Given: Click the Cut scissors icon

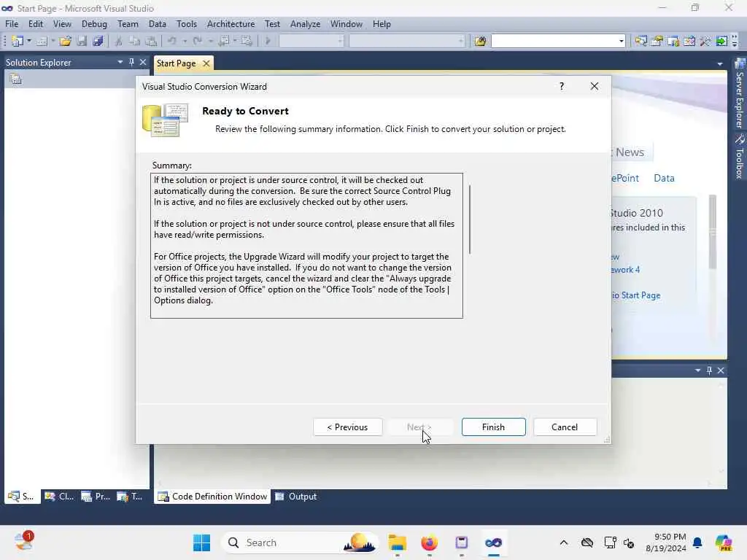Looking at the screenshot, I should click(x=119, y=41).
